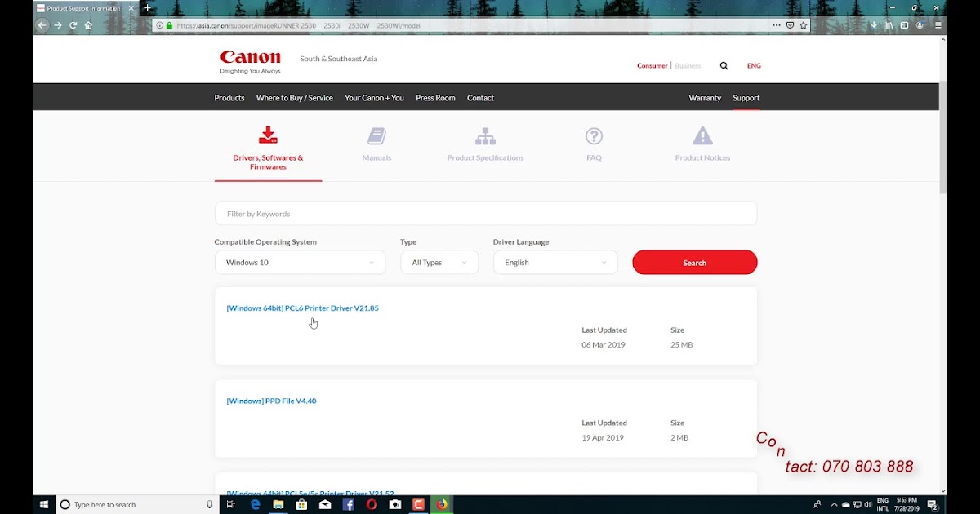Open Mail app from taskbar
The image size is (980, 514).
(325, 505)
